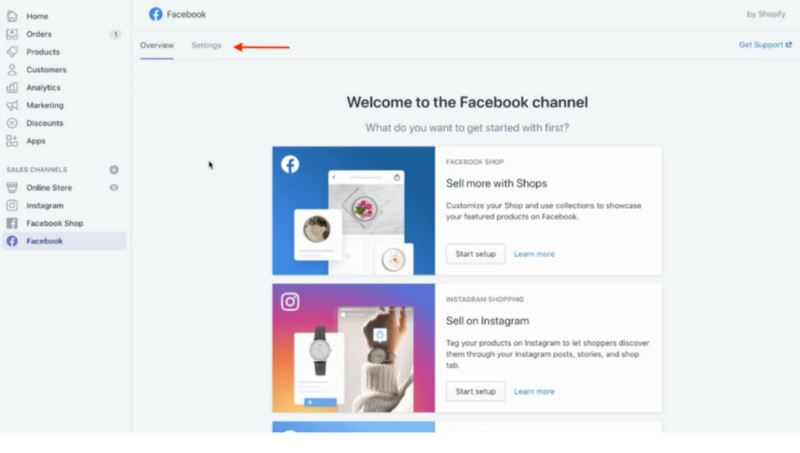This screenshot has width=800, height=453.
Task: Click the by Shopify text
Action: click(766, 14)
